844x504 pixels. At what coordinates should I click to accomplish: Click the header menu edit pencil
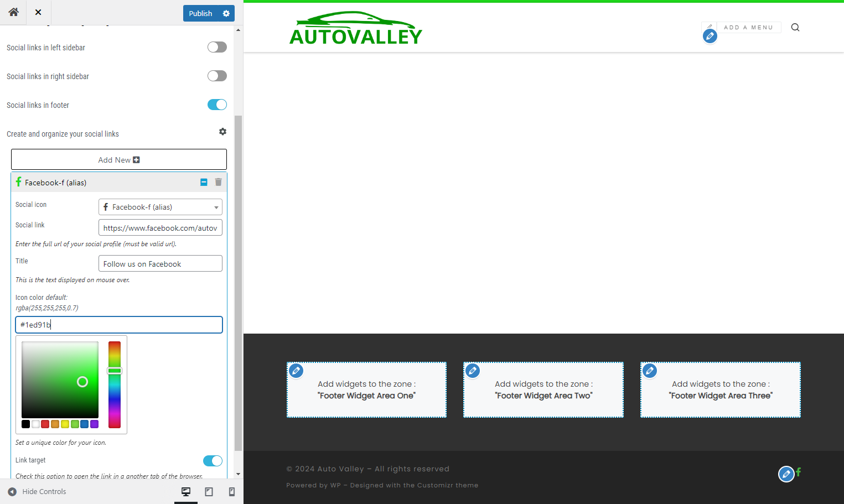[x=710, y=36]
